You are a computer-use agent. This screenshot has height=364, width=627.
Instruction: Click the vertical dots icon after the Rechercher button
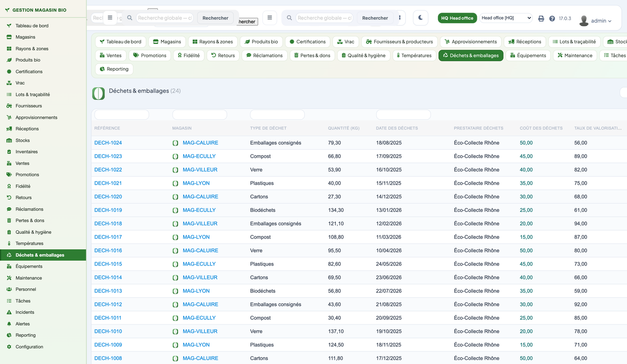[400, 18]
